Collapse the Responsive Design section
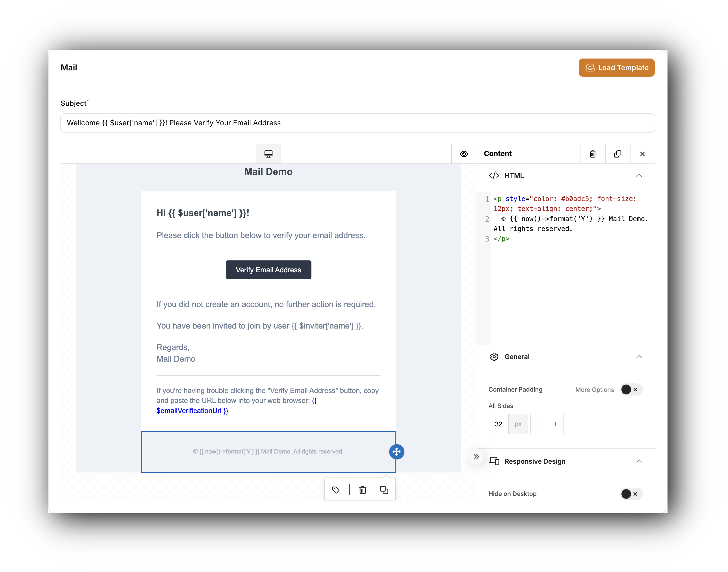This screenshot has height=572, width=728. point(639,461)
